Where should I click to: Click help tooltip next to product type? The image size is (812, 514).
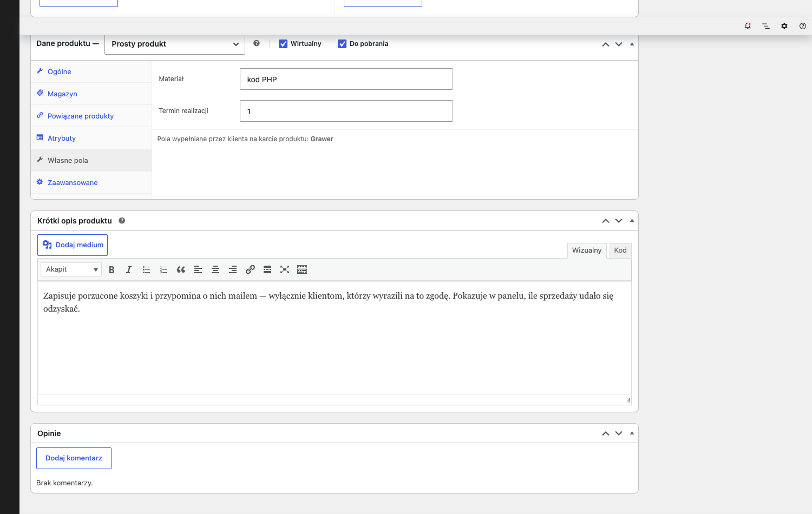(x=257, y=43)
